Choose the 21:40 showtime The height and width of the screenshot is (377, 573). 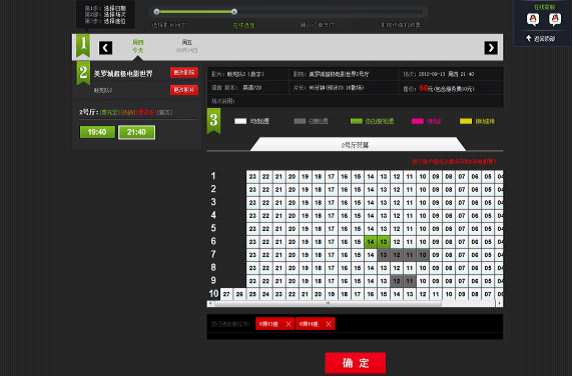136,132
